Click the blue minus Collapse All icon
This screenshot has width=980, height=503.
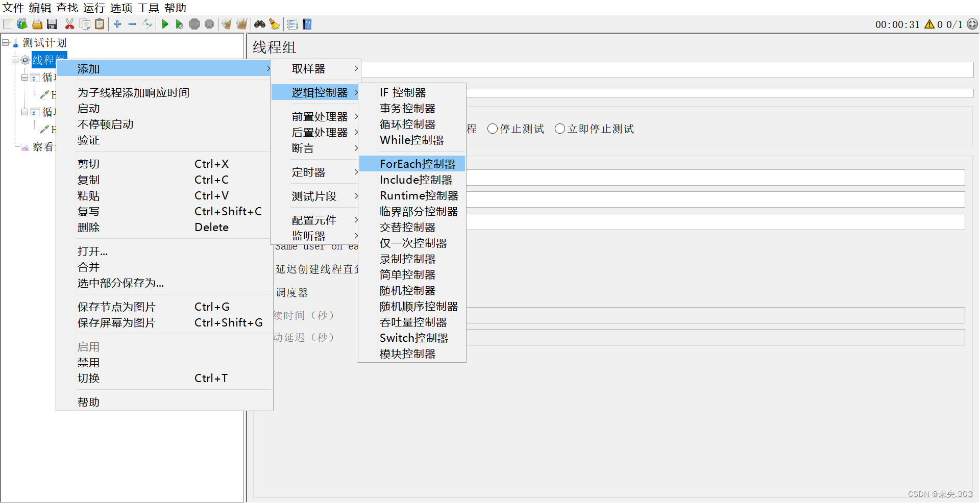(x=132, y=24)
